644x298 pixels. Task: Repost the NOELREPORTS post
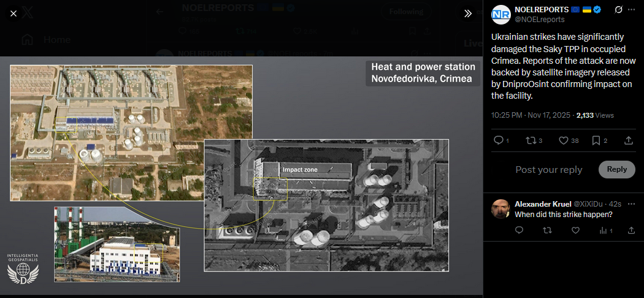[531, 140]
